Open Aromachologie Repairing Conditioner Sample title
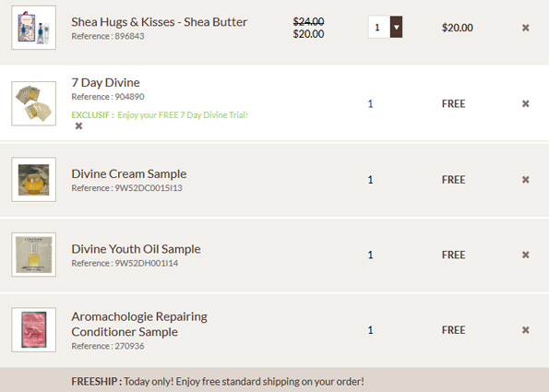This screenshot has height=392, width=549. coord(139,324)
